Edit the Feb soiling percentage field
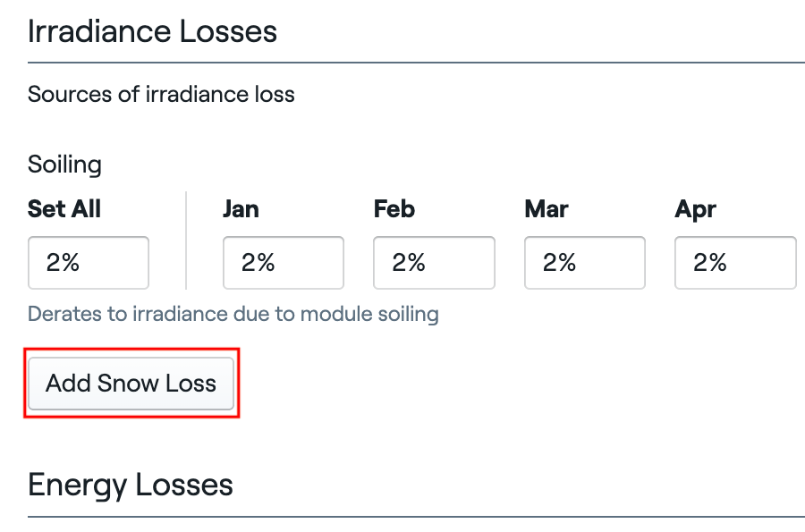The width and height of the screenshot is (805, 532). tap(434, 263)
